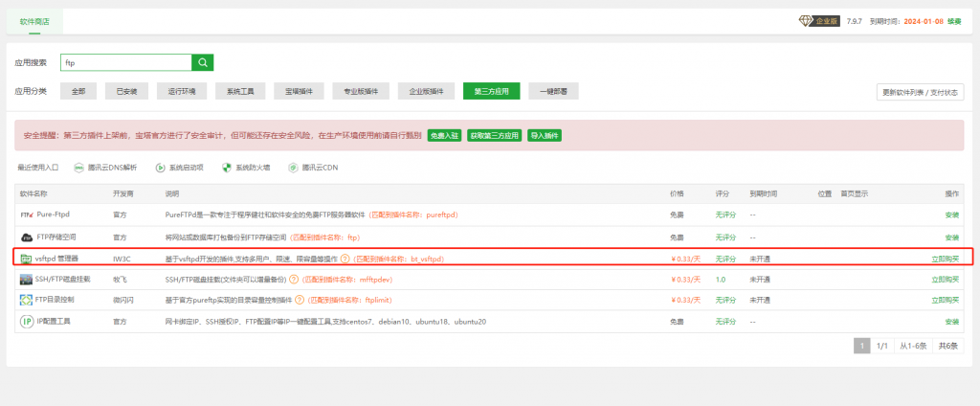
Task: Click the vsftpd 管理器 row icon
Action: point(26,259)
